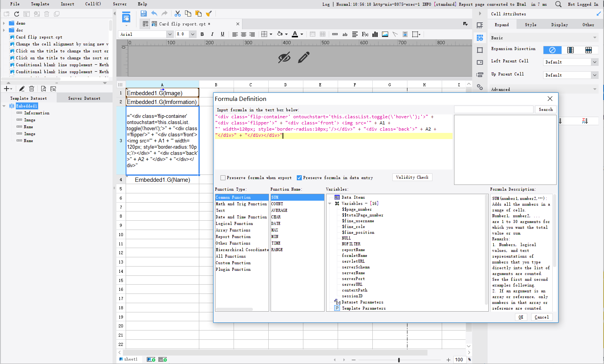Open the Style tab in Cell Attributes
The image size is (604, 364).
click(x=530, y=25)
